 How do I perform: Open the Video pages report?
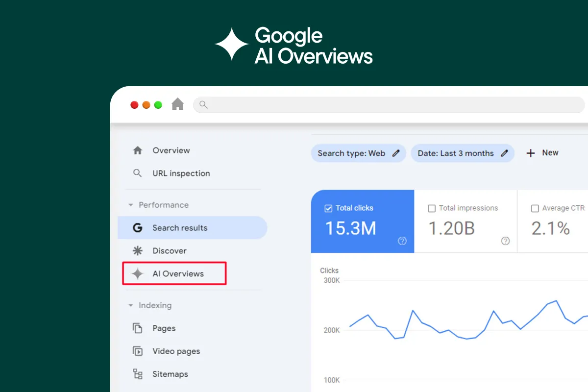(x=176, y=351)
